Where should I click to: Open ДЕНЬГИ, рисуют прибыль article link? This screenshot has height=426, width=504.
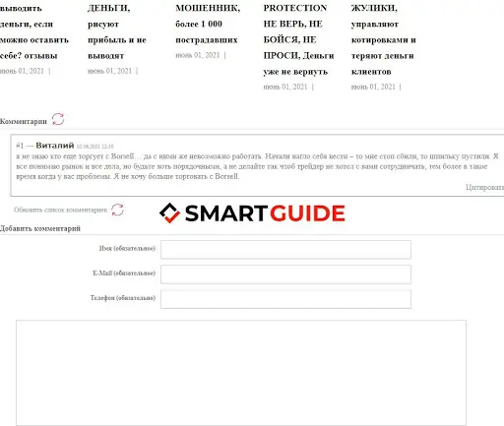117,31
